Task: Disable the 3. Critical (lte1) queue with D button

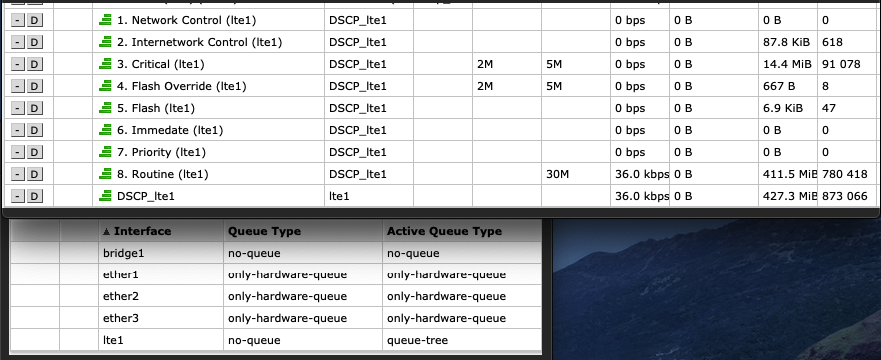Action: [x=34, y=65]
